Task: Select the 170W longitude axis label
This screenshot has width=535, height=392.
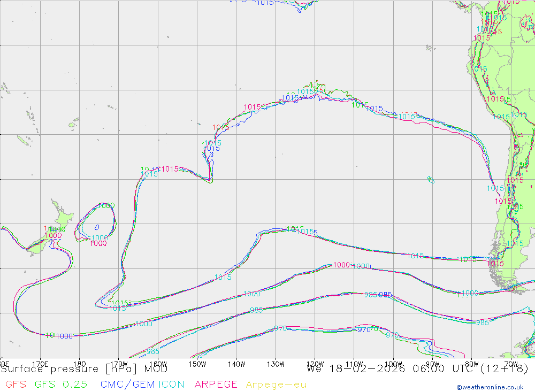Action: pos(119,364)
